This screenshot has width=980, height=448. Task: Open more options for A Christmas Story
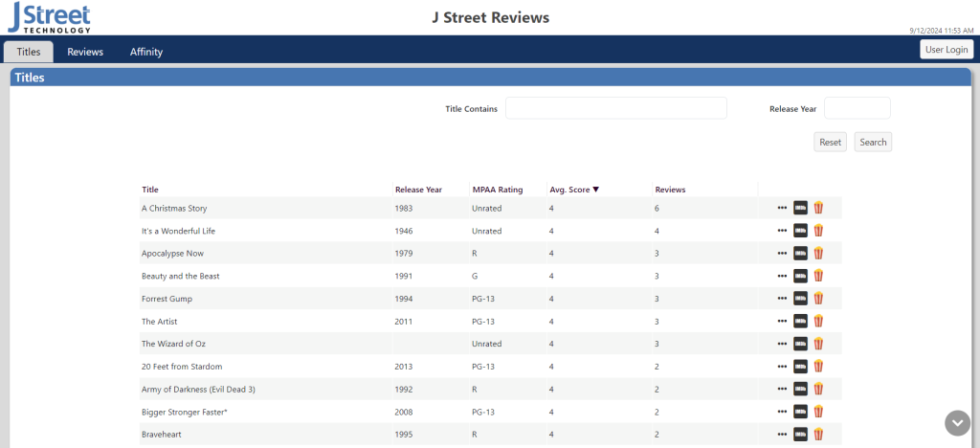click(782, 208)
